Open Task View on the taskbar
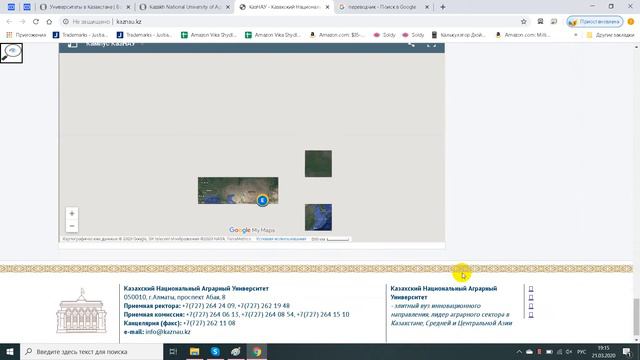Viewport: 640px width, 360px height. point(173,352)
